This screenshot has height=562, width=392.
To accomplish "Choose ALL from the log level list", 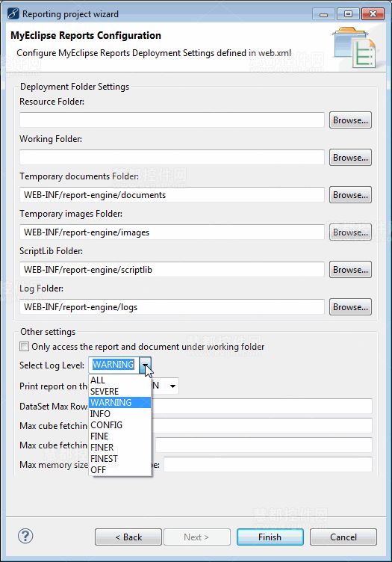I will pos(119,380).
